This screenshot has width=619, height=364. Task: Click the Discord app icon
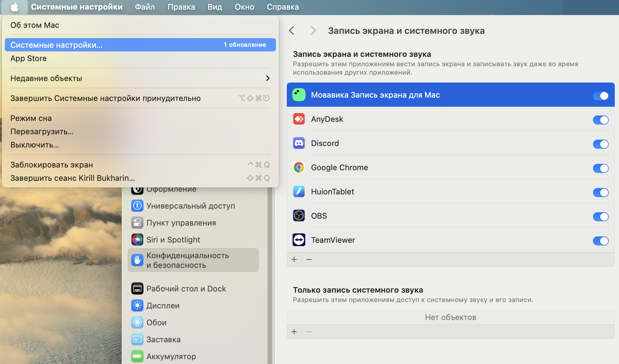(x=299, y=143)
